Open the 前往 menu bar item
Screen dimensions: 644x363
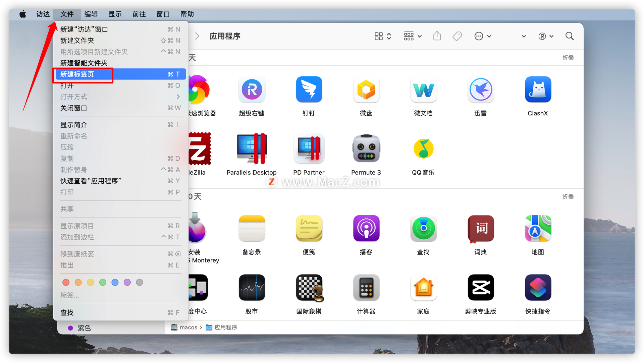[x=139, y=14]
